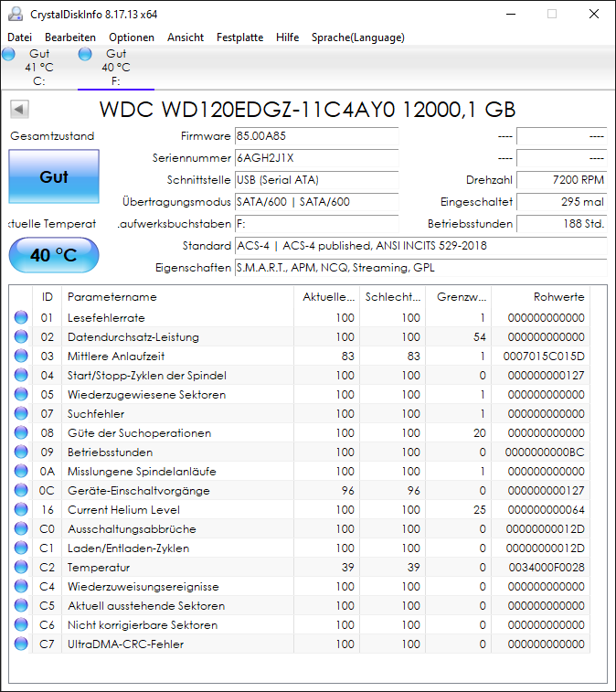616x692 pixels.
Task: Open the Ansicht menu
Action: click(x=186, y=37)
